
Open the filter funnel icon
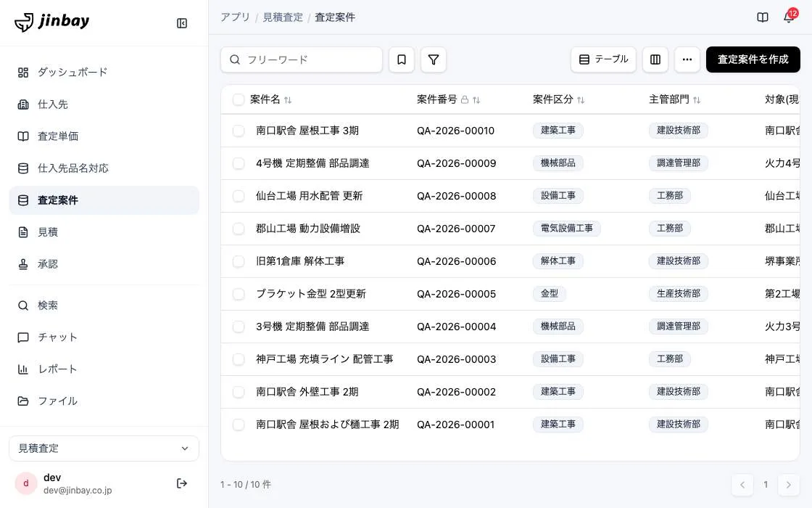coord(434,60)
